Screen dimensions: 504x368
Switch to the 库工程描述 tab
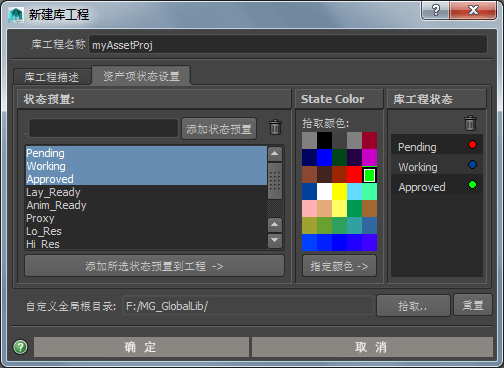point(52,77)
